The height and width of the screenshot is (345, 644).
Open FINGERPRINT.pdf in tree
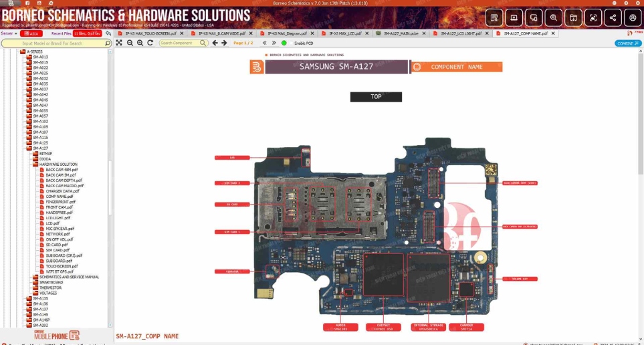pyautogui.click(x=60, y=202)
